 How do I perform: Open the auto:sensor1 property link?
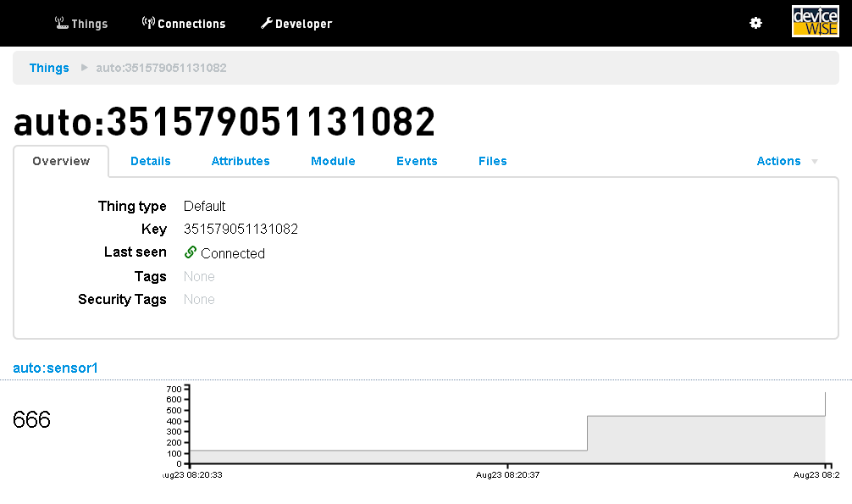pyautogui.click(x=56, y=368)
